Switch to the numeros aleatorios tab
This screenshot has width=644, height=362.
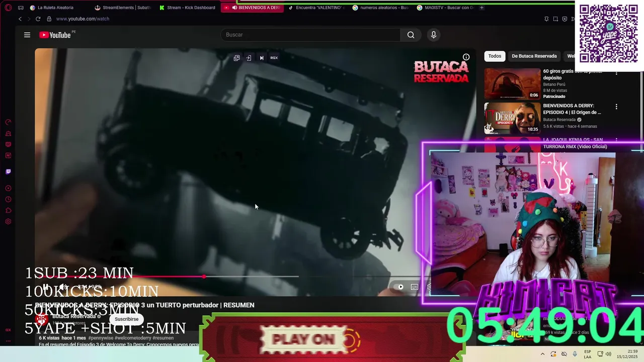point(381,8)
